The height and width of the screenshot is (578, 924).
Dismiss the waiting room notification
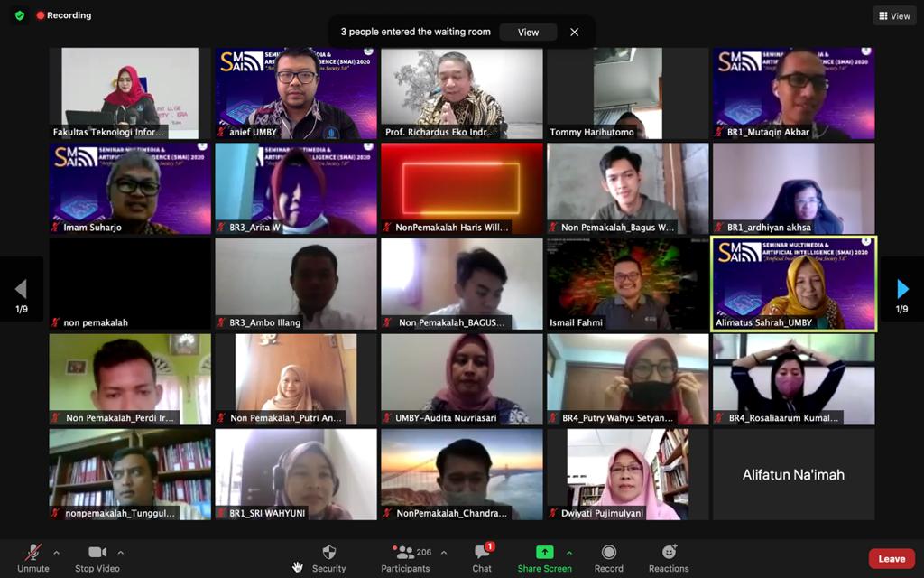point(575,32)
